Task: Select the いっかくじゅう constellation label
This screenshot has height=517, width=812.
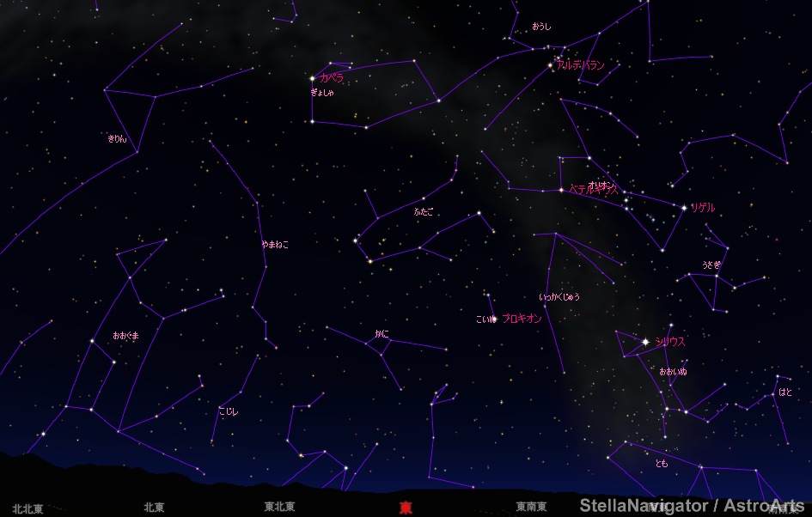Action: coord(559,297)
